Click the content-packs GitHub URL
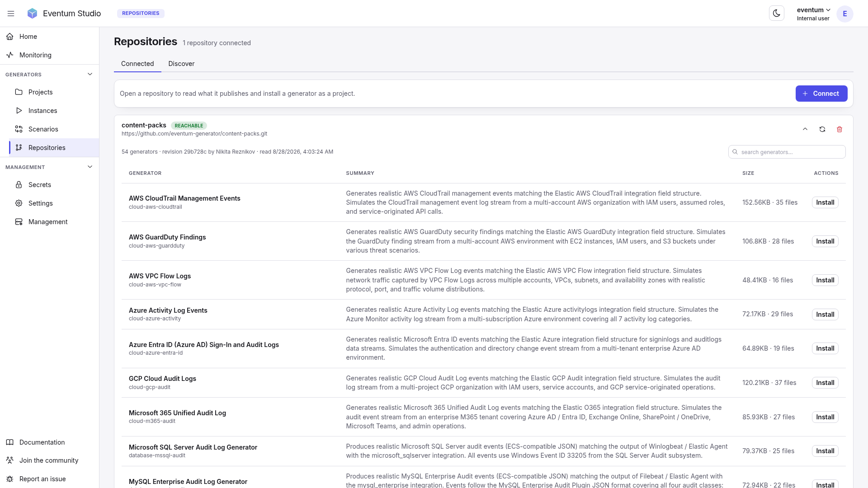This screenshot has height=488, width=868. click(194, 134)
